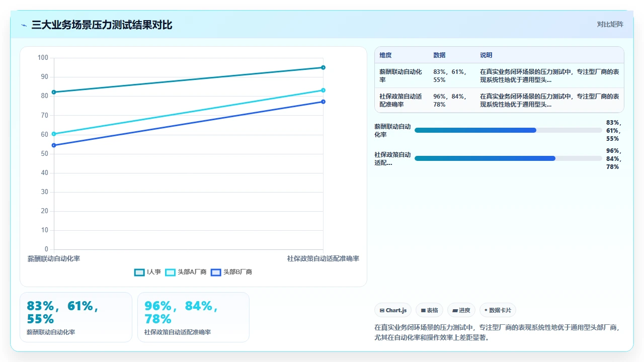Open the 96%, 84%, 78% data card
Image resolution: width=644 pixels, height=362 pixels.
193,317
